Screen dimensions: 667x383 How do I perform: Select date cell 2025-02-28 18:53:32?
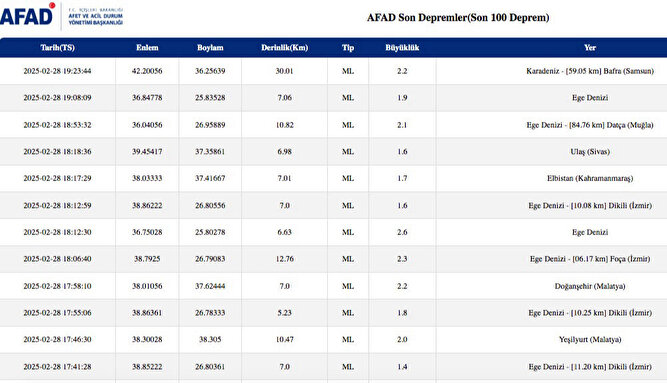tap(57, 125)
